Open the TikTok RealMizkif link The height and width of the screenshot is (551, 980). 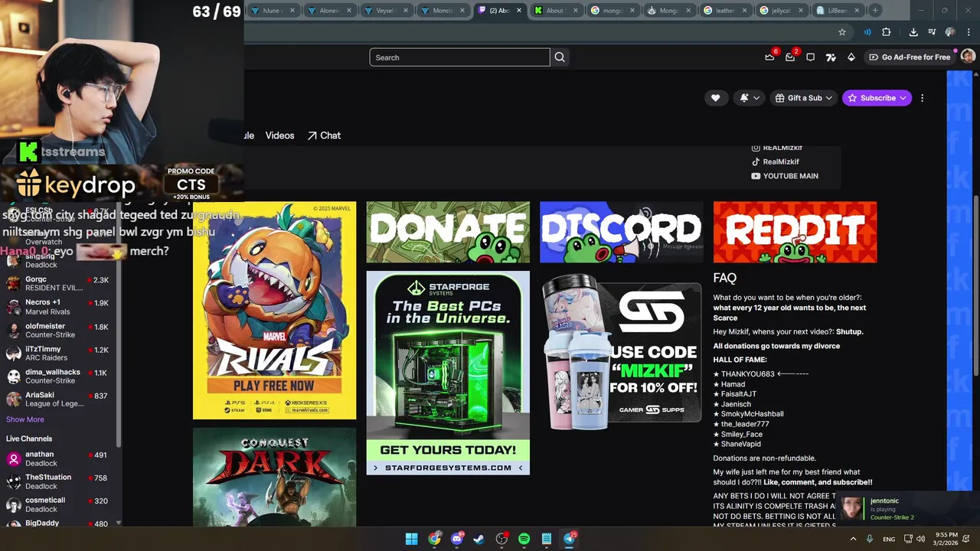pyautogui.click(x=775, y=161)
